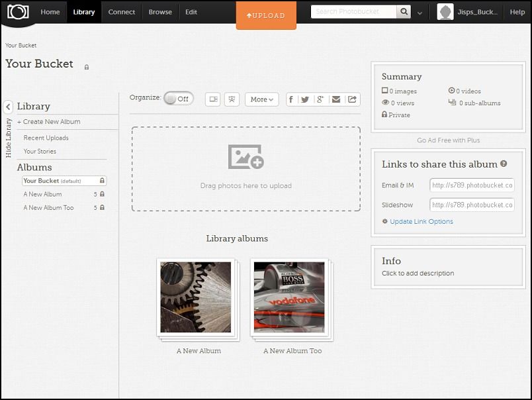Share album via email icon
532x400 pixels.
[x=336, y=99]
